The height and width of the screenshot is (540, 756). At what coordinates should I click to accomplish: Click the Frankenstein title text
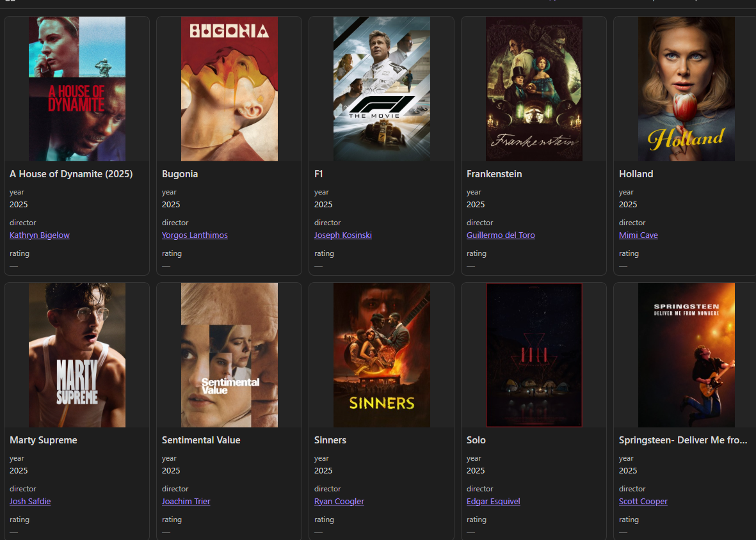coord(494,174)
